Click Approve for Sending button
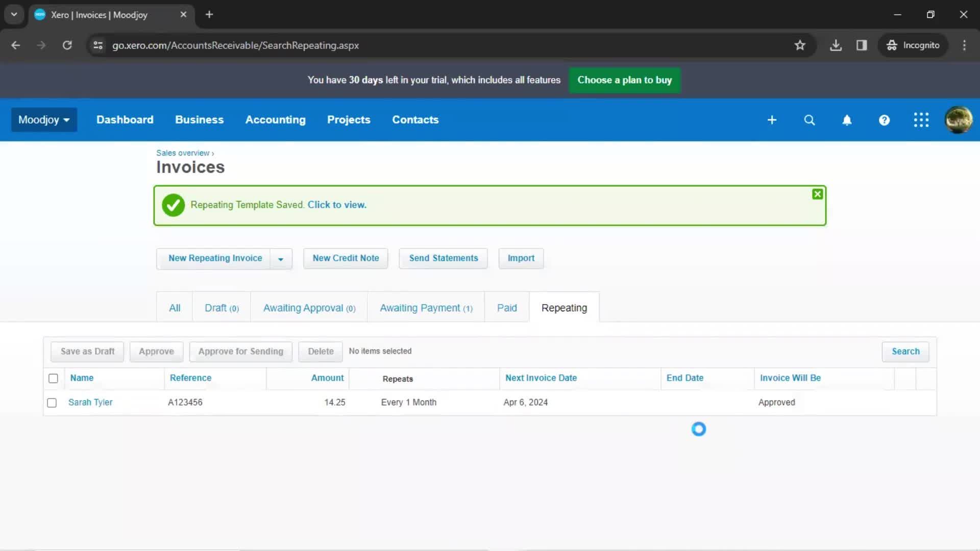Screen dimensions: 980x551 (240, 352)
